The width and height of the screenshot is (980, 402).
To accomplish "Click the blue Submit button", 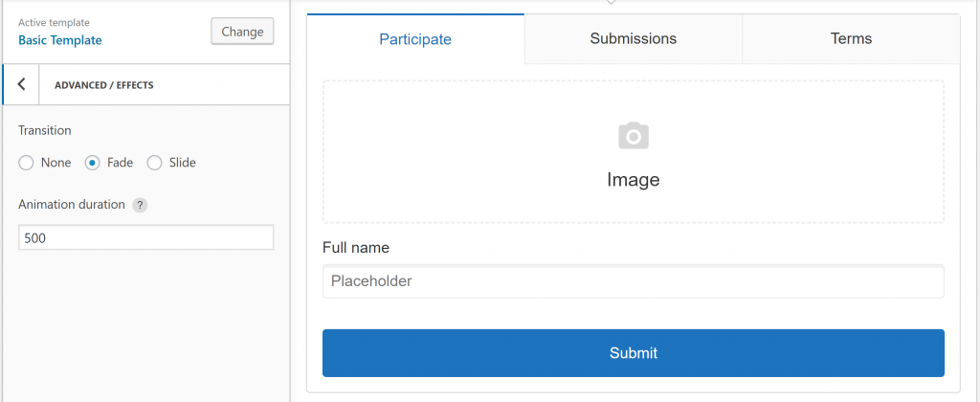I will click(634, 353).
